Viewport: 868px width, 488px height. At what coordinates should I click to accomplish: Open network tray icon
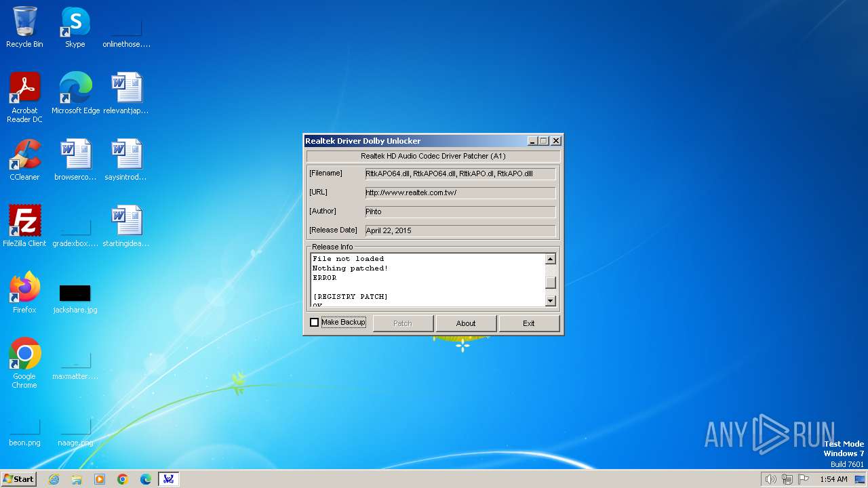pyautogui.click(x=787, y=479)
